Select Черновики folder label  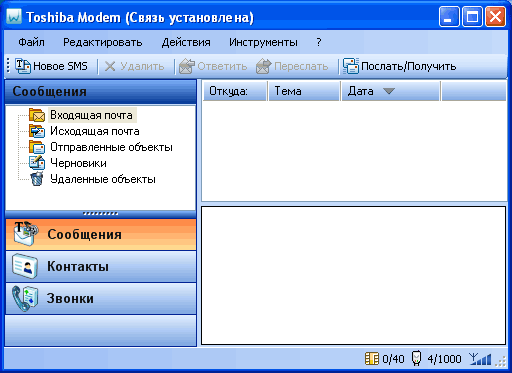(x=78, y=163)
